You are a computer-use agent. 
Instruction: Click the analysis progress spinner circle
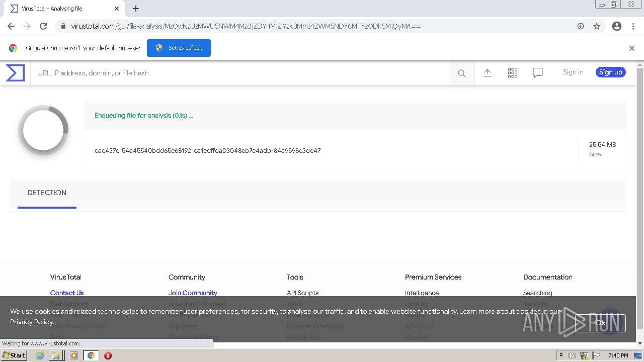[43, 130]
